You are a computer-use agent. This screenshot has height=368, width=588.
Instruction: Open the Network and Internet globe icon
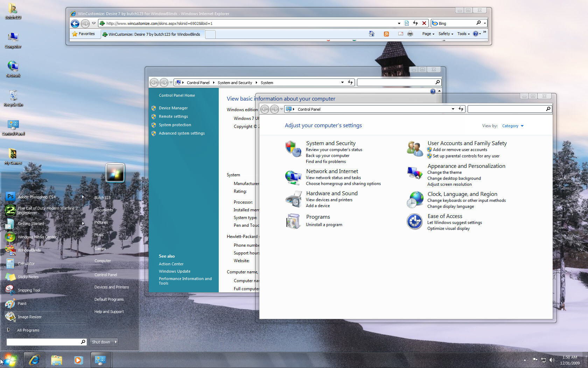tap(293, 177)
